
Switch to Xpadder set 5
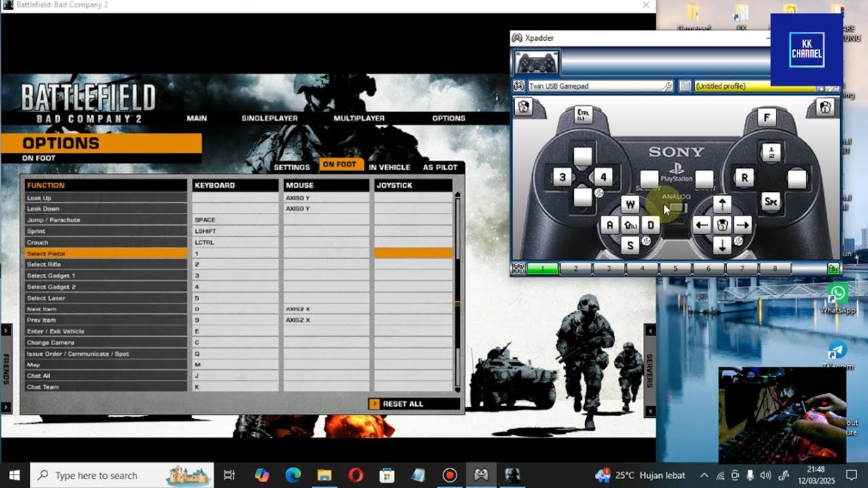tap(675, 268)
